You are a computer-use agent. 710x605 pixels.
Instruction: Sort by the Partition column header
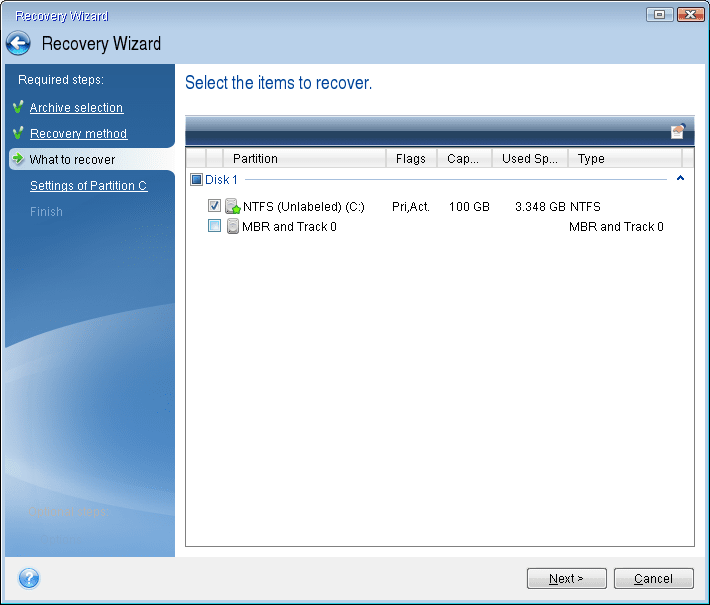[x=305, y=159]
